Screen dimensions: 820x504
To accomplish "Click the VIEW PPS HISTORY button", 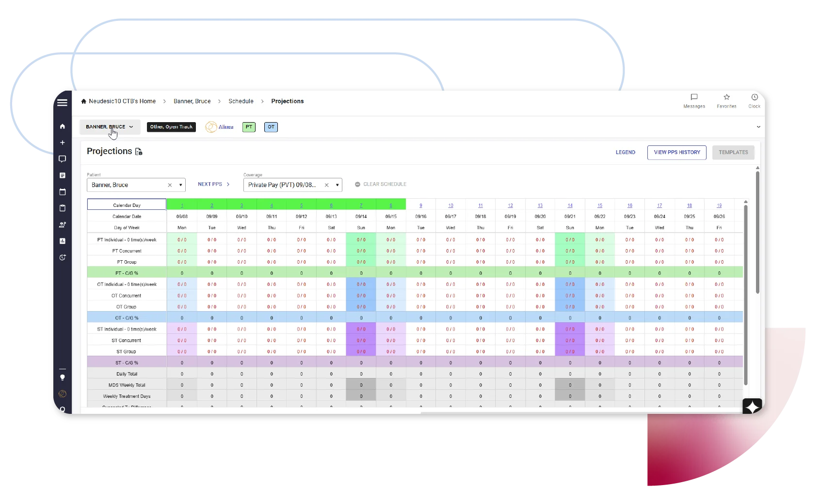I will 676,152.
